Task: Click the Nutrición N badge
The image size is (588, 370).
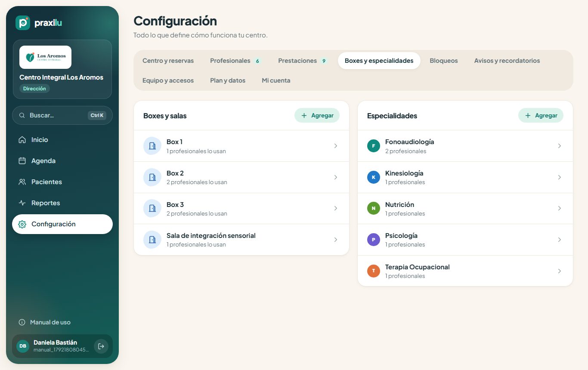Action: tap(374, 208)
